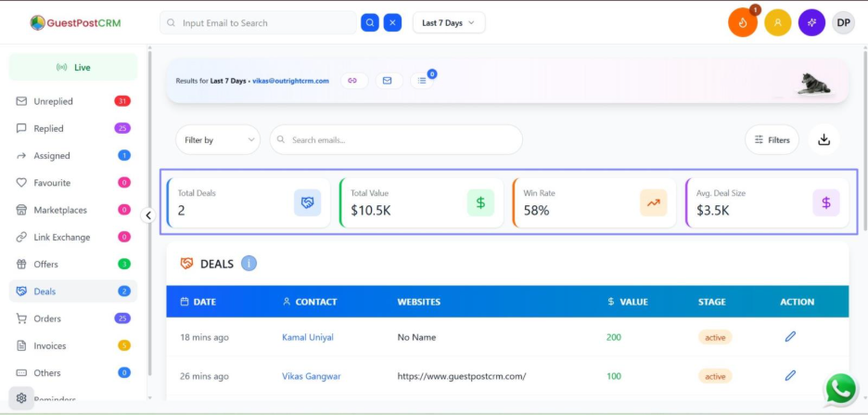868x415 pixels.
Task: Open the Vikas Gangwar contact link
Action: (311, 376)
